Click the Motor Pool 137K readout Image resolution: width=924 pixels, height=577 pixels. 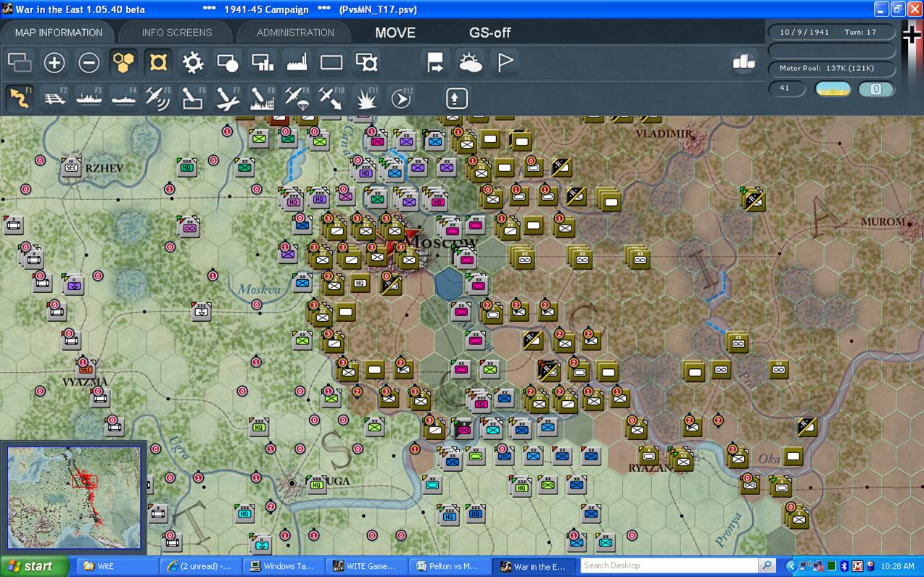832,68
